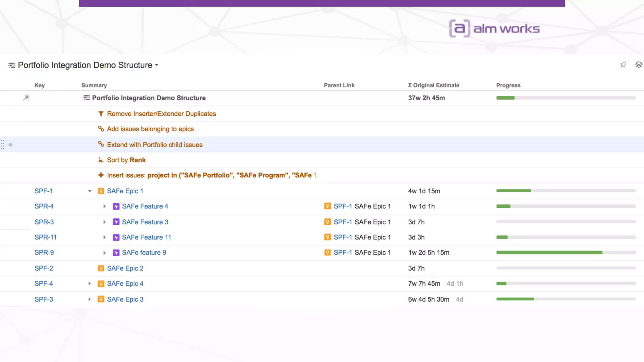644x362 pixels.
Task: Open the Portfolio Integration Demo Structure dropdown
Action: coord(156,65)
